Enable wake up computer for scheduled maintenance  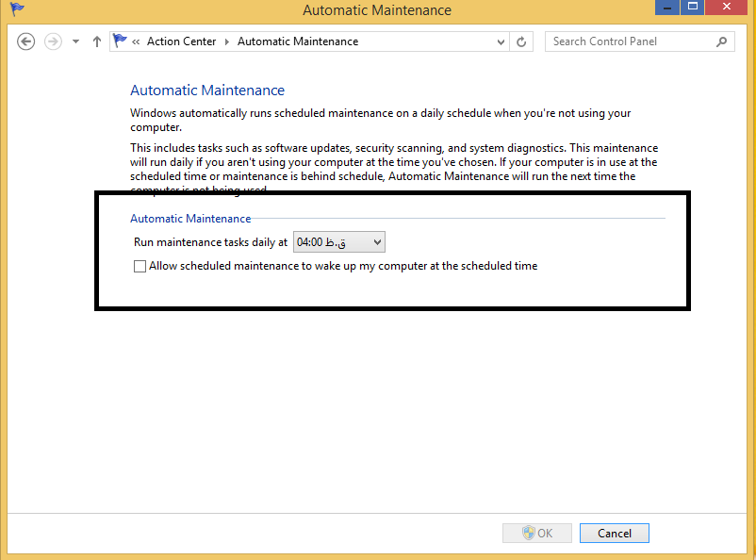click(x=140, y=266)
